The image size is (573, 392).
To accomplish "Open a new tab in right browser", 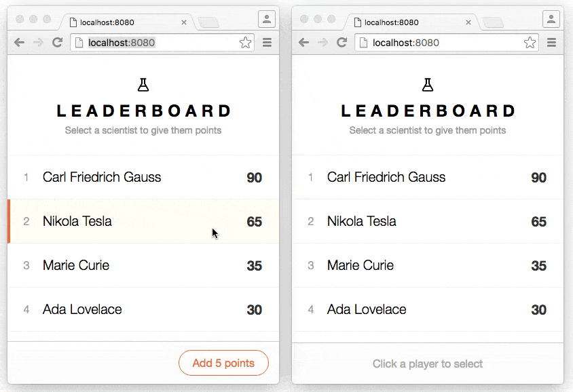I will click(x=493, y=22).
